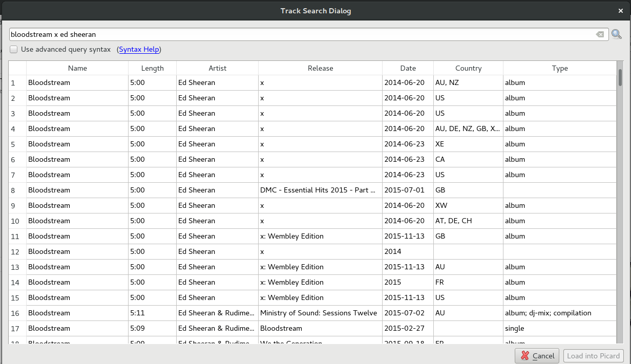Select result row number 15

tap(312, 297)
